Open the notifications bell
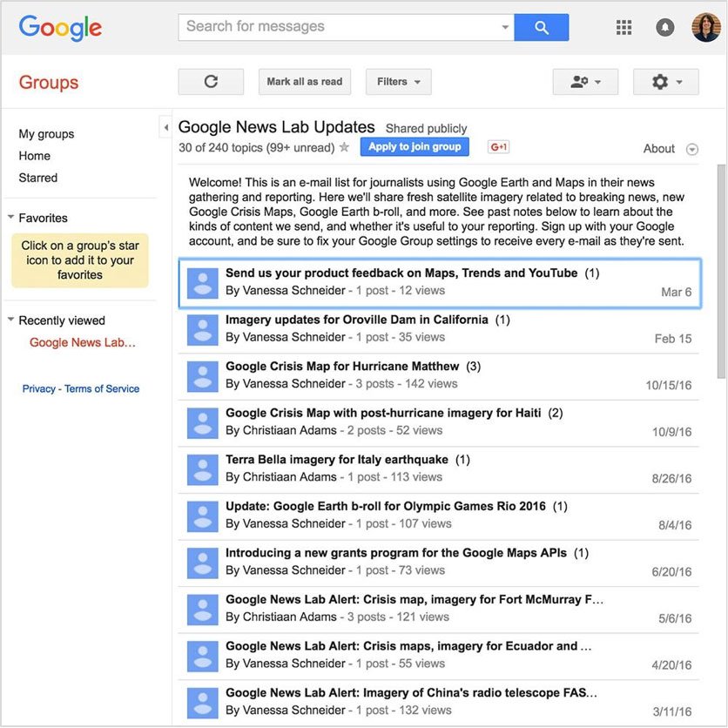Viewport: 728px width, 728px height. pos(664,27)
